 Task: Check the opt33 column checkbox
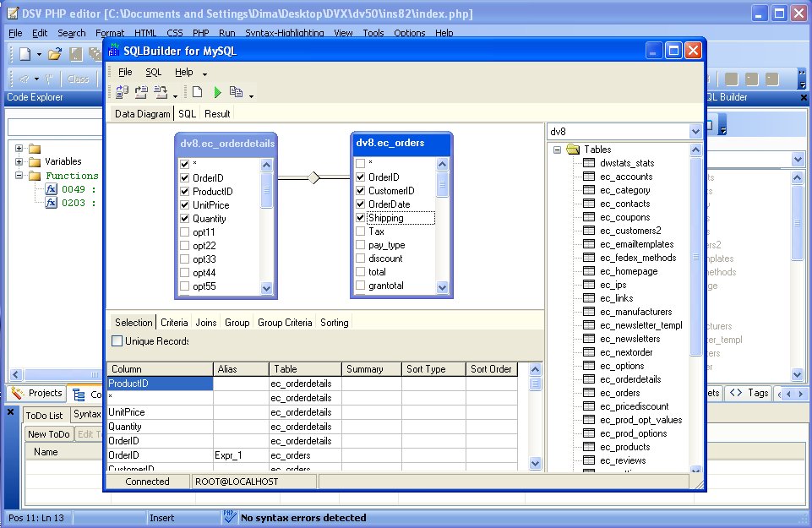(184, 259)
